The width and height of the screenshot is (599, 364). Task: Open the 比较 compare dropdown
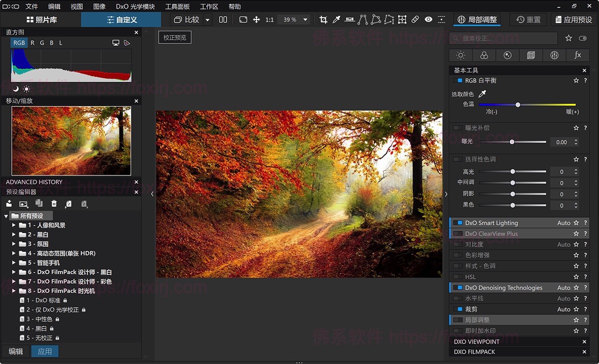coord(208,19)
